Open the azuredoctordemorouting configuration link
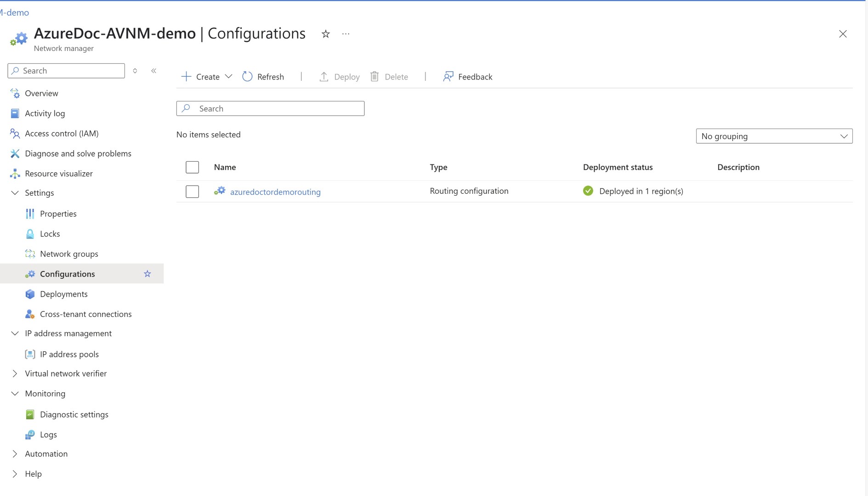The height and width of the screenshot is (496, 868). click(x=275, y=192)
